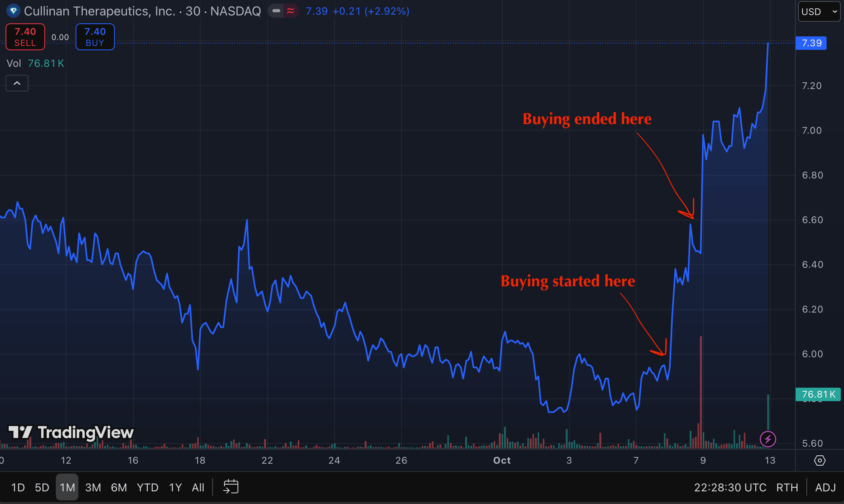Viewport: 844px width, 504px height.
Task: Open chart settings gear icon
Action: [819, 460]
